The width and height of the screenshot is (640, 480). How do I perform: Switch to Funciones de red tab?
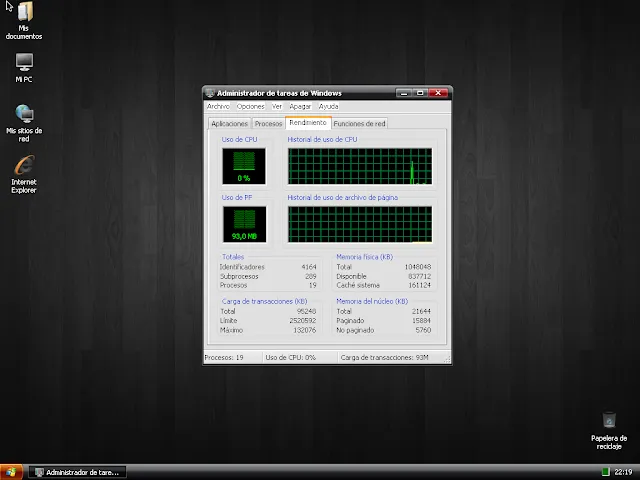(x=359, y=123)
